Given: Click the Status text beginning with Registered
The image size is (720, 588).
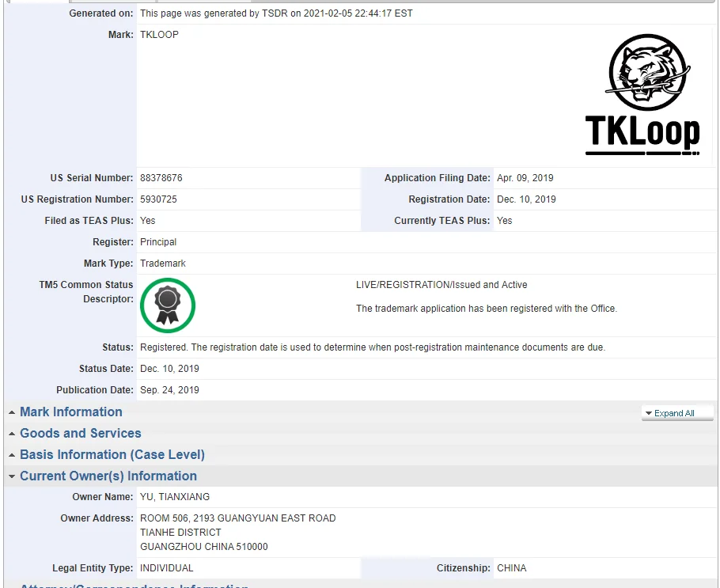Looking at the screenshot, I should 373,347.
